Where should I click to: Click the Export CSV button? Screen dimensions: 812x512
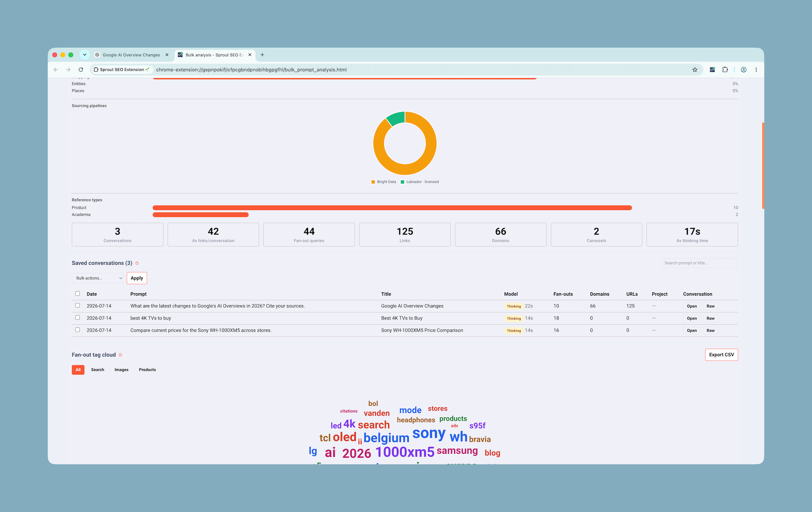(721, 355)
